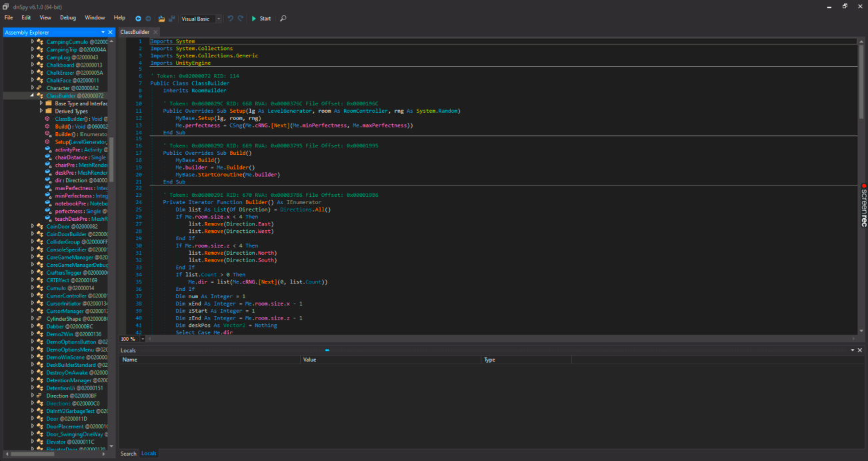Viewport: 868px width, 461px height.
Task: Click the Navigate Forward arrow icon
Action: [148, 19]
